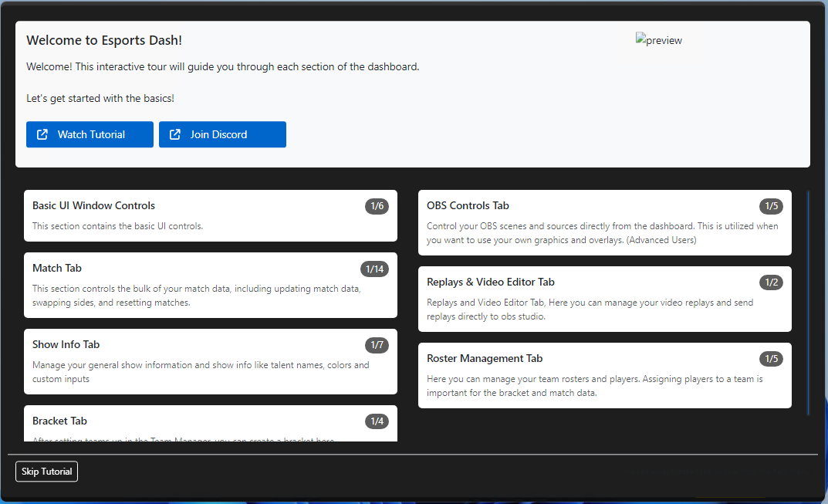Click the external-link icon on Join Discord
This screenshot has width=828, height=504.
coord(175,134)
